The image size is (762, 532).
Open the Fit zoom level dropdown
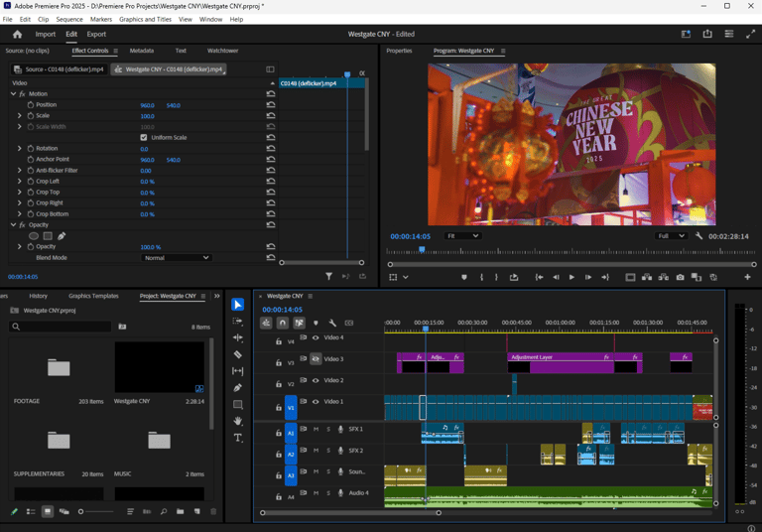tap(461, 236)
